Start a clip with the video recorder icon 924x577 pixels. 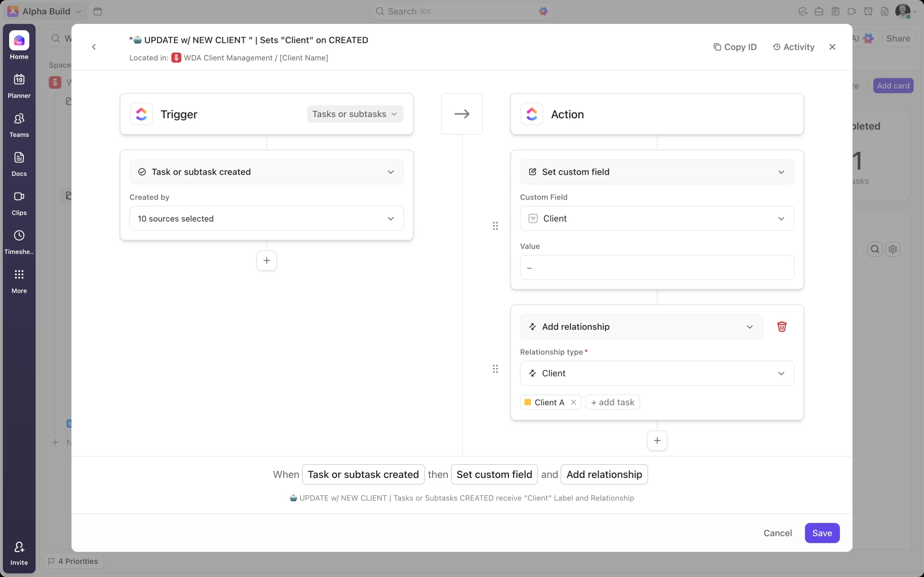tap(852, 11)
